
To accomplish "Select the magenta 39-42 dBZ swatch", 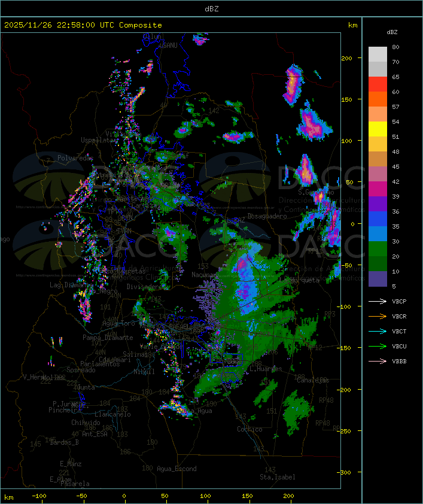I will click(x=378, y=189).
